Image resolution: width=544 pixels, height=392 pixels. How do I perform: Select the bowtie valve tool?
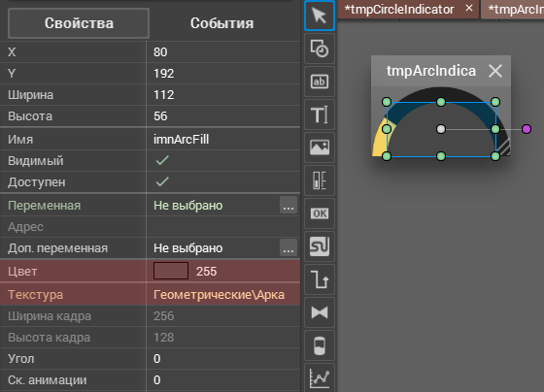(x=320, y=312)
